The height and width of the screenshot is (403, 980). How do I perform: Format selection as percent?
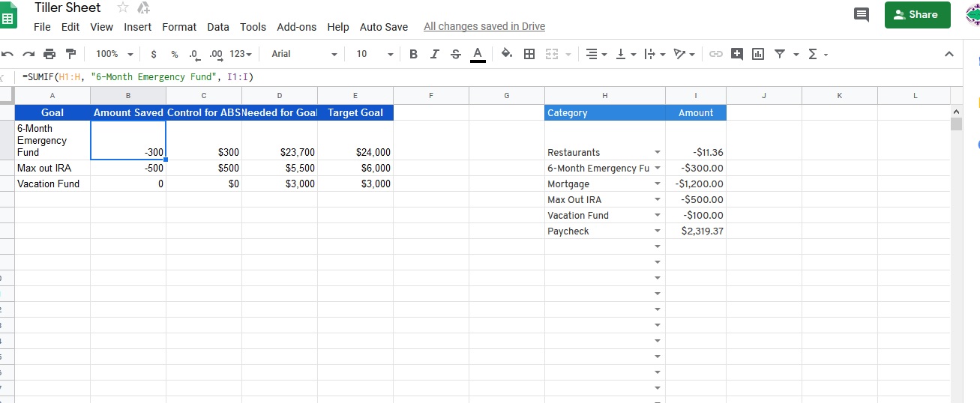tap(174, 54)
